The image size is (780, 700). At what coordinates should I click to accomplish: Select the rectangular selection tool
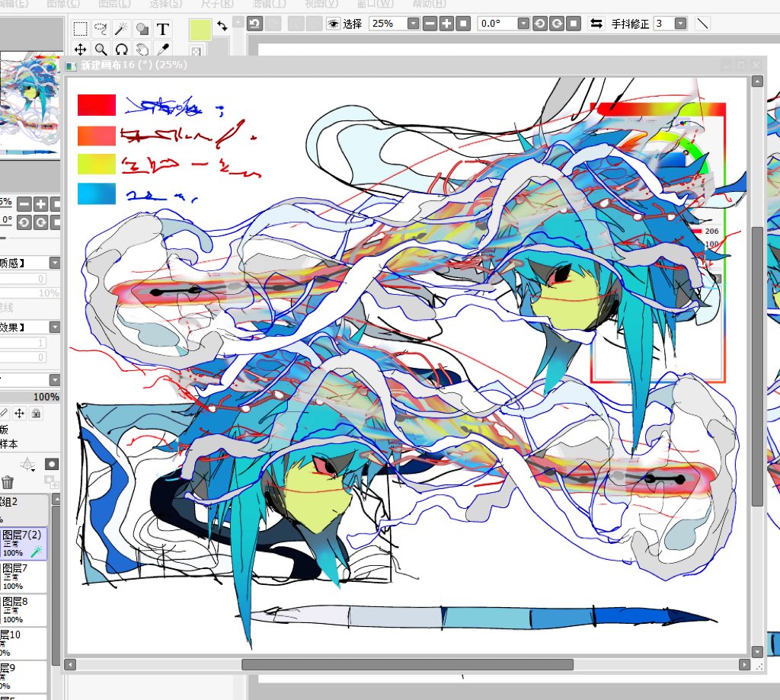[x=80, y=29]
